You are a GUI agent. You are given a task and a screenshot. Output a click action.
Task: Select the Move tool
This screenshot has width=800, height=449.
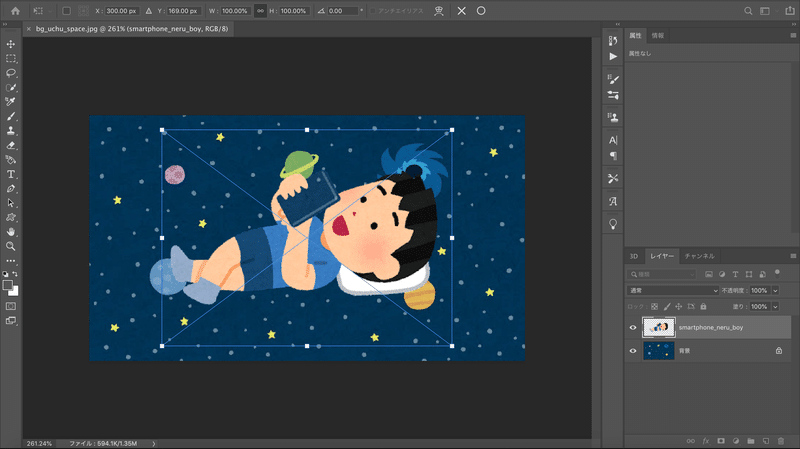tap(11, 44)
